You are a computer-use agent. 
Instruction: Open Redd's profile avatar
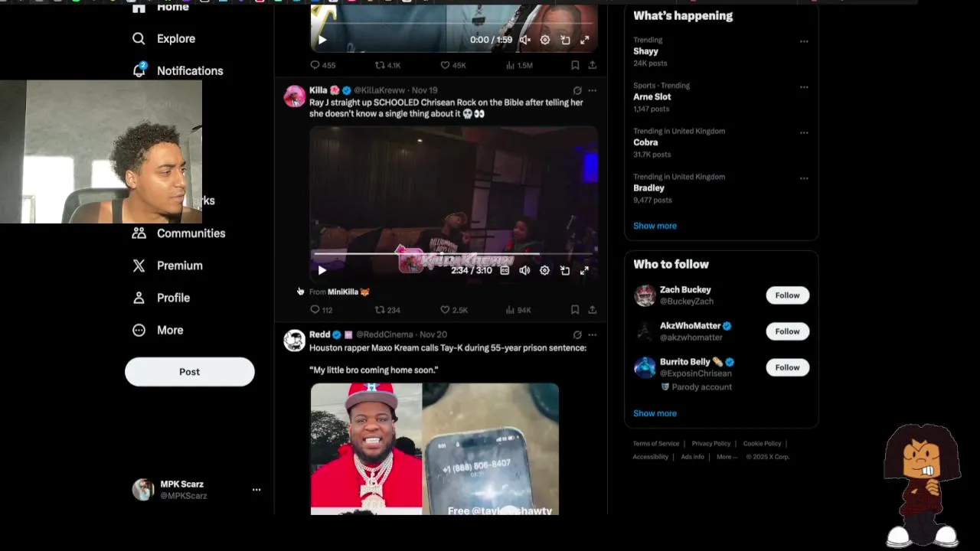point(295,341)
